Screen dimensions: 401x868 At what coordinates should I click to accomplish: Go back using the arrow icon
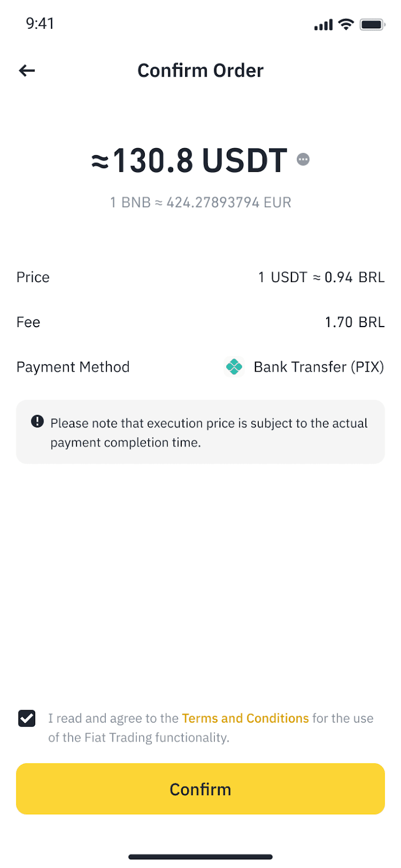point(27,71)
